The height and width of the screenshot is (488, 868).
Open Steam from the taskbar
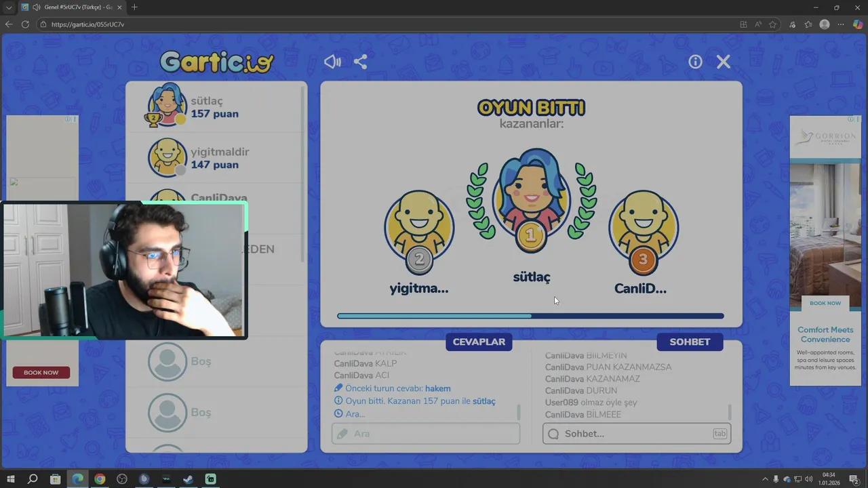(189, 479)
